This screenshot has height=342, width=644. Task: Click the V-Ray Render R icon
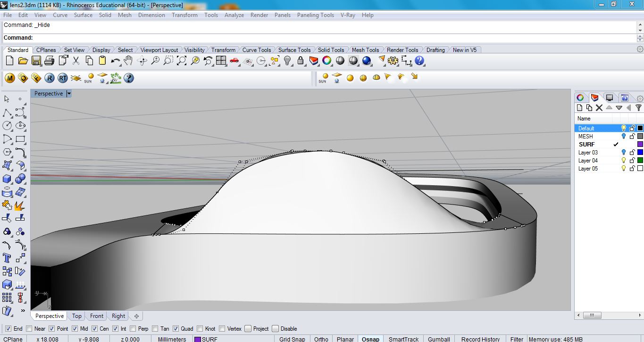coord(49,78)
